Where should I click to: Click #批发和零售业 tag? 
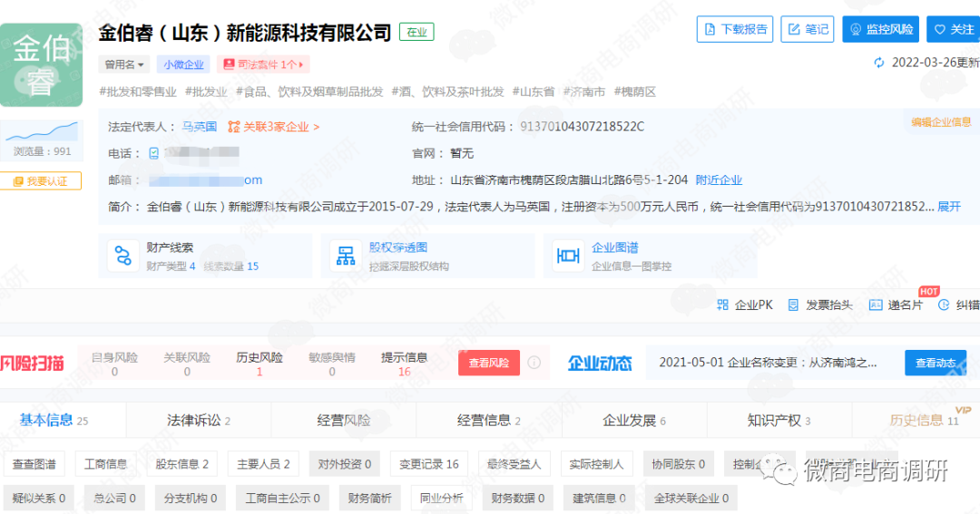click(138, 92)
